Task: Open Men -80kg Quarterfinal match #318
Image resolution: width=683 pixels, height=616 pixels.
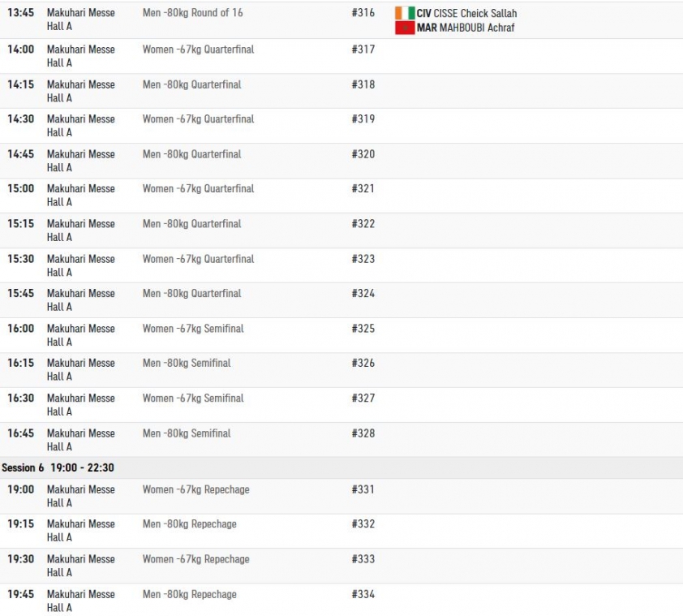Action: (191, 84)
